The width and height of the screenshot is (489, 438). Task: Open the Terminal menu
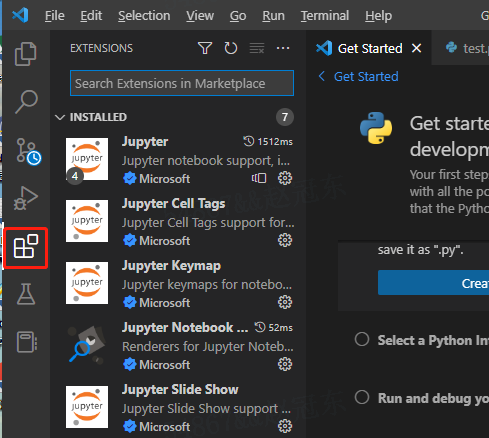pyautogui.click(x=325, y=16)
